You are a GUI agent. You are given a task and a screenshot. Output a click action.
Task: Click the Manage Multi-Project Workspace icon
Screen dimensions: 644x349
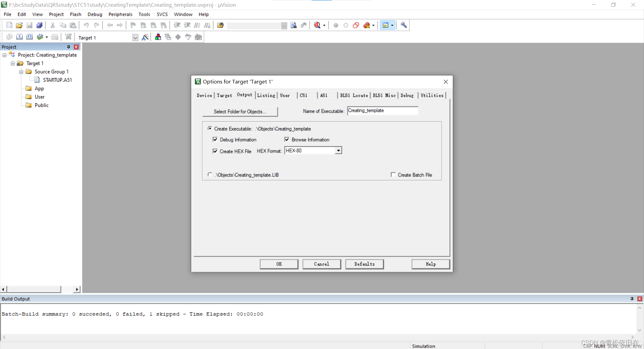(168, 37)
